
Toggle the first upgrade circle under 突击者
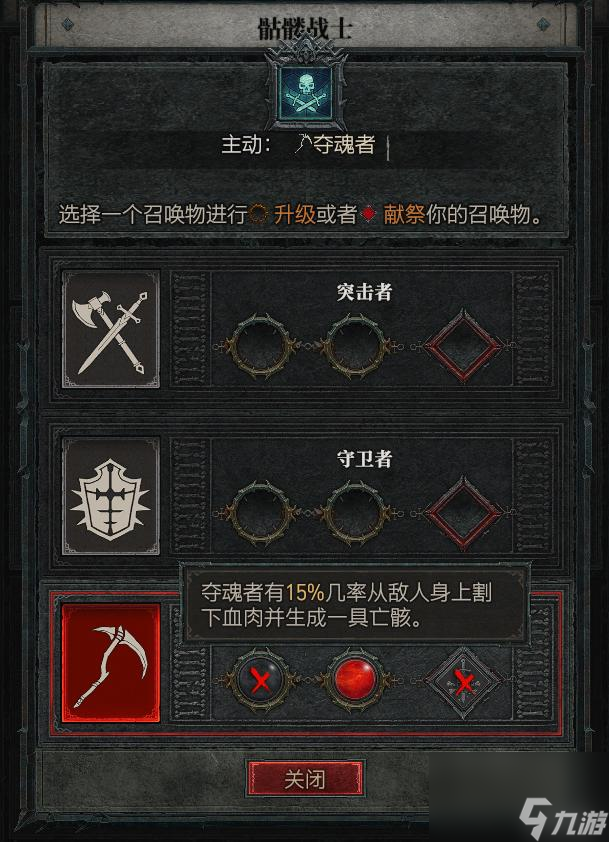262,347
